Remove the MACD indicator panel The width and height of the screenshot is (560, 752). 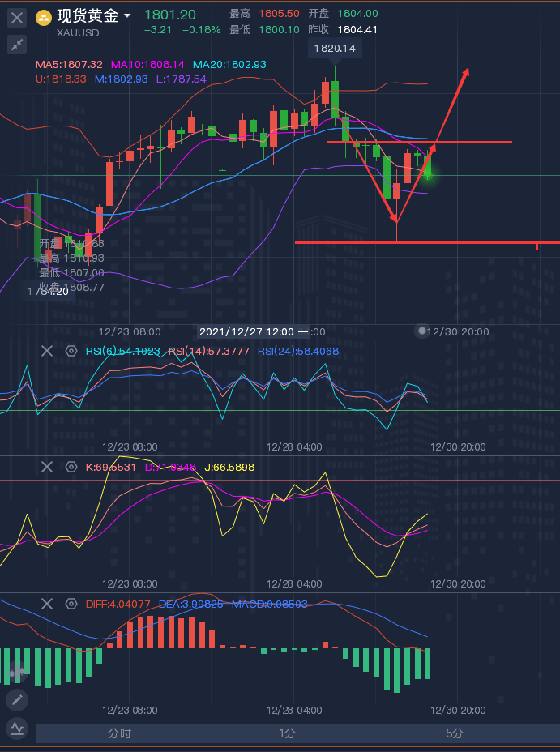point(47,604)
